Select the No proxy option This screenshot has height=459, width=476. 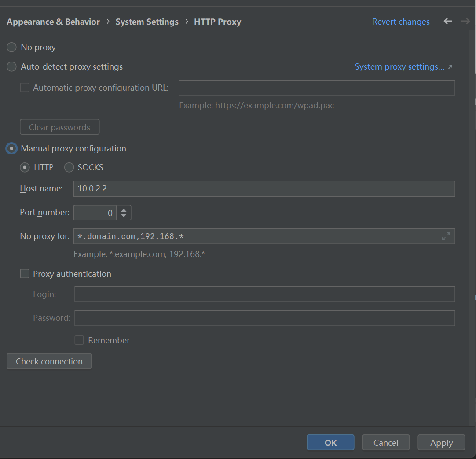coord(12,47)
